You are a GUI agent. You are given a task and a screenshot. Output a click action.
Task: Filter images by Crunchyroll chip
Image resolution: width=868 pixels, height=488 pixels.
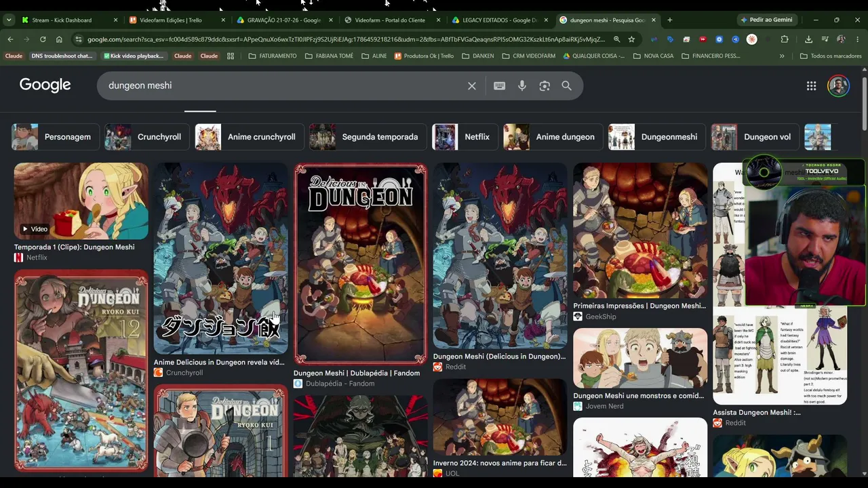point(147,137)
